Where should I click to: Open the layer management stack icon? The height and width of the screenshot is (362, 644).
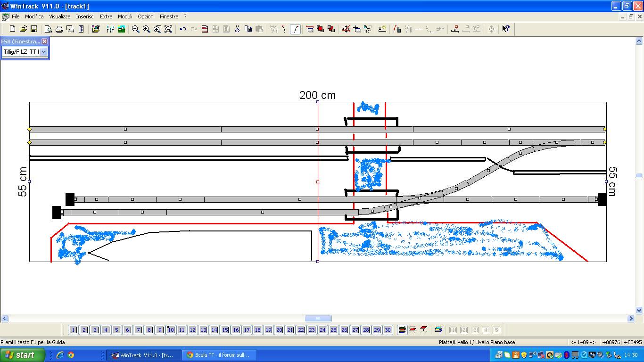402,330
